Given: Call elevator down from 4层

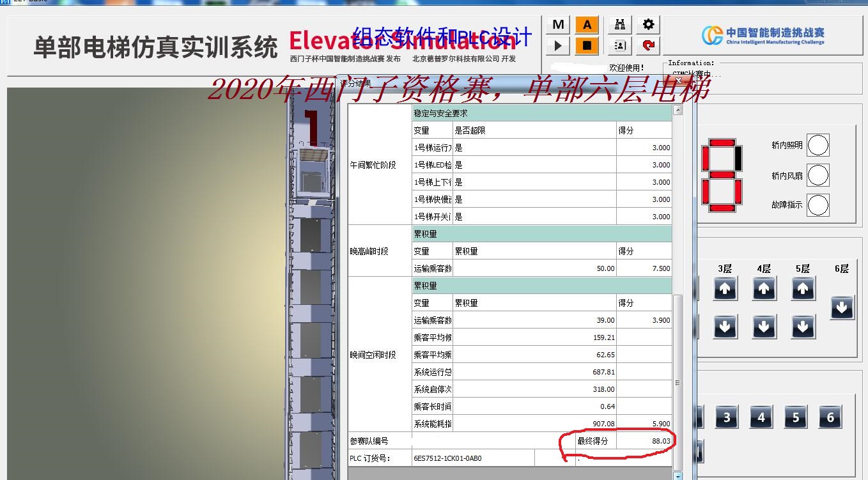Looking at the screenshot, I should (764, 327).
